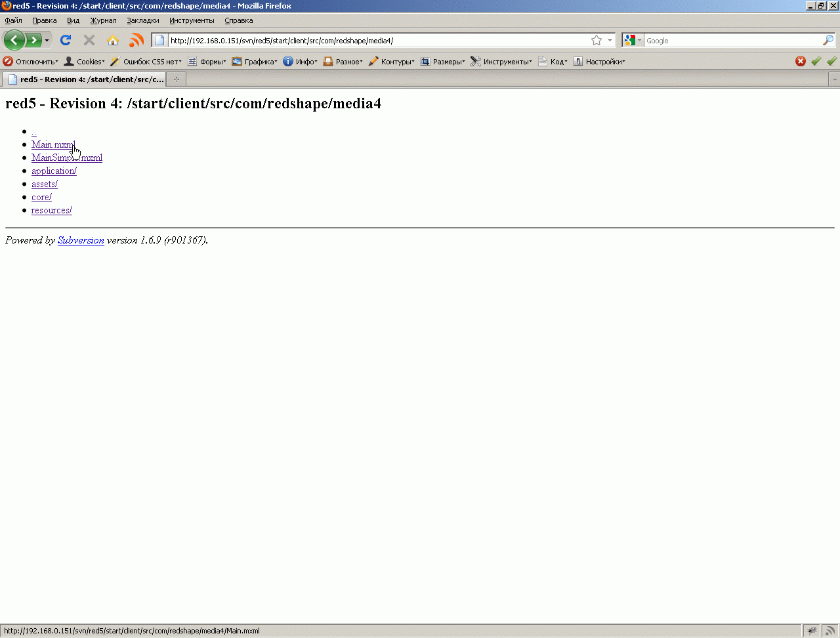Click the 'version 1.6.9 (r901367)' footer text
The width and height of the screenshot is (840, 638).
[157, 240]
